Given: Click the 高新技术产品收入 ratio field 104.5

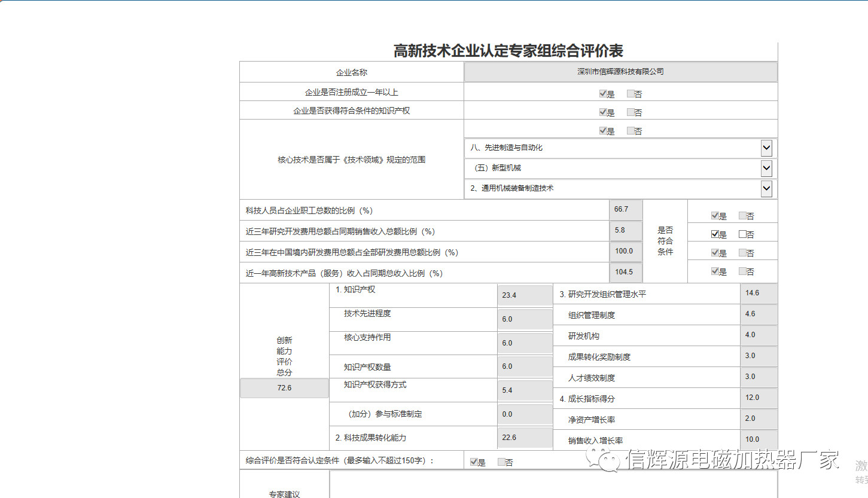Looking at the screenshot, I should click(625, 272).
